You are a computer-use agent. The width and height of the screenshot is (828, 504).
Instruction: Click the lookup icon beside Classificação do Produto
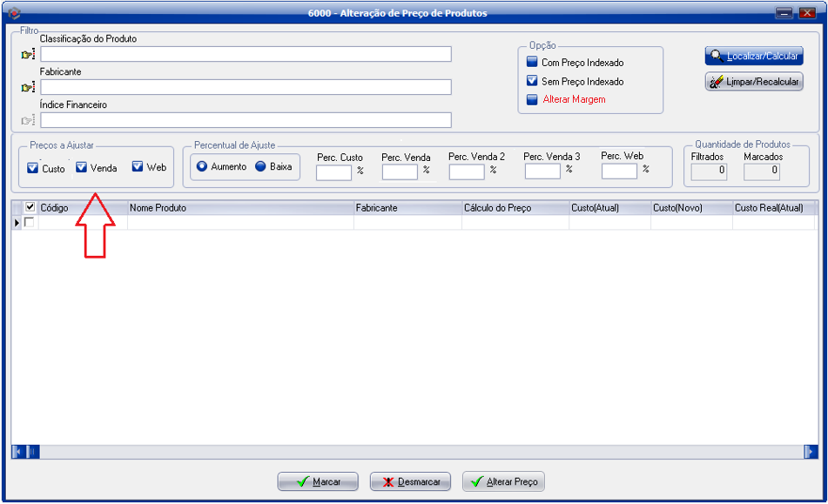coord(28,55)
